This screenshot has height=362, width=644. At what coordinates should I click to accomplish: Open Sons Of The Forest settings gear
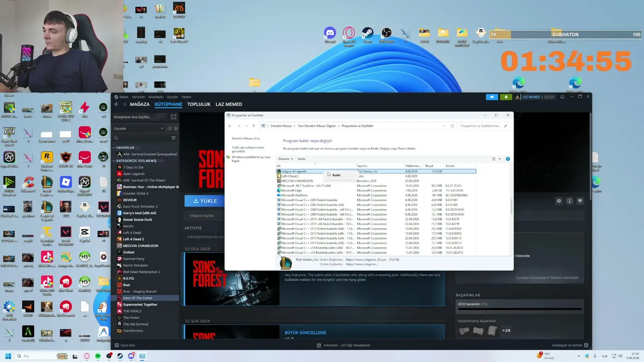click(x=558, y=201)
